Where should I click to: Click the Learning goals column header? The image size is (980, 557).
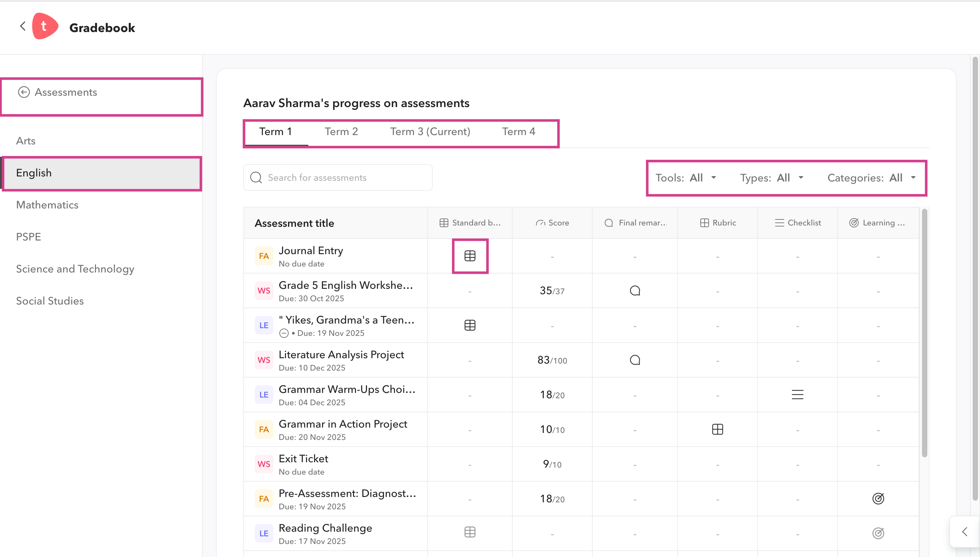(x=878, y=223)
